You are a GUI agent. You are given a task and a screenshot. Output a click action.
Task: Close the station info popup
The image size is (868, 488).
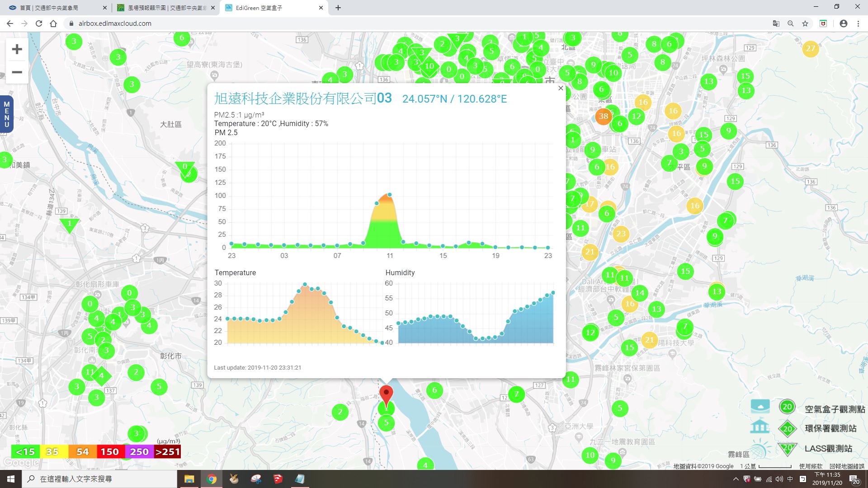click(x=561, y=88)
